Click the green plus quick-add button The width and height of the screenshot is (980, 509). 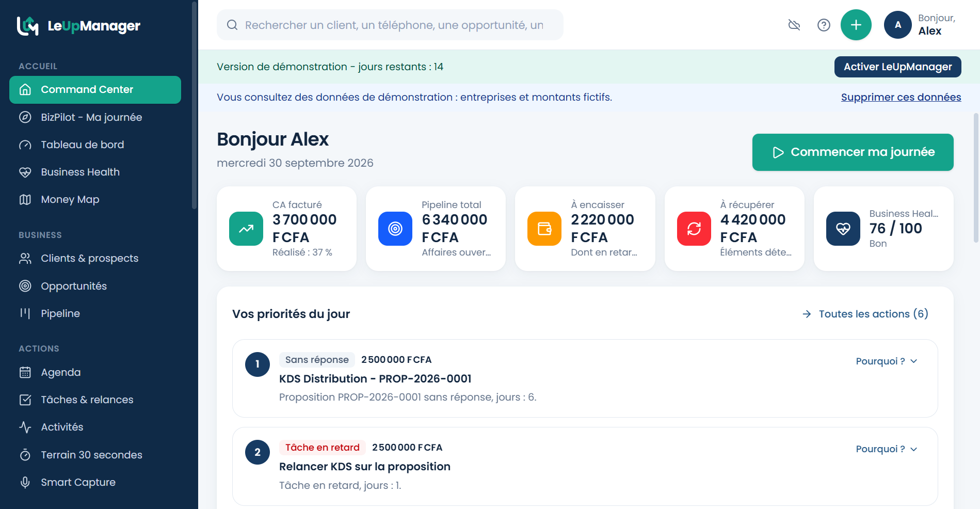click(x=856, y=25)
